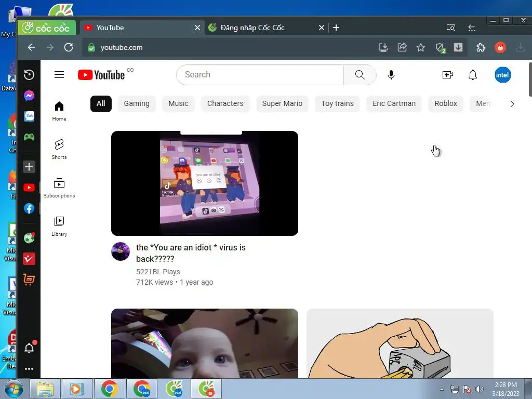Image resolution: width=532 pixels, height=399 pixels.
Task: Open the shopping cart sidebar icon
Action: click(x=29, y=279)
